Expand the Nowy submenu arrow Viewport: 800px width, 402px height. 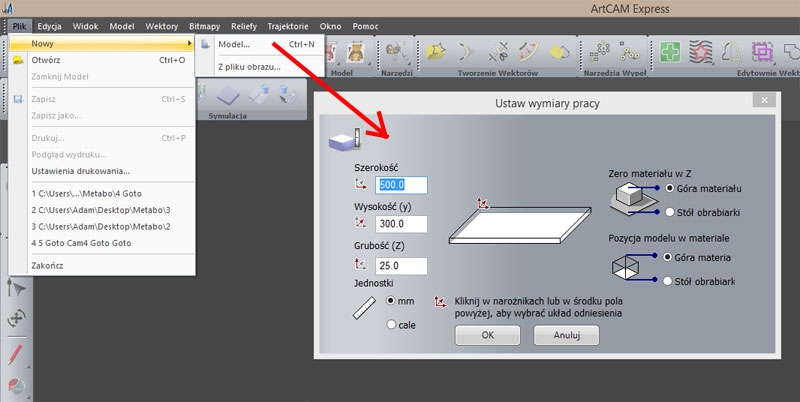189,44
